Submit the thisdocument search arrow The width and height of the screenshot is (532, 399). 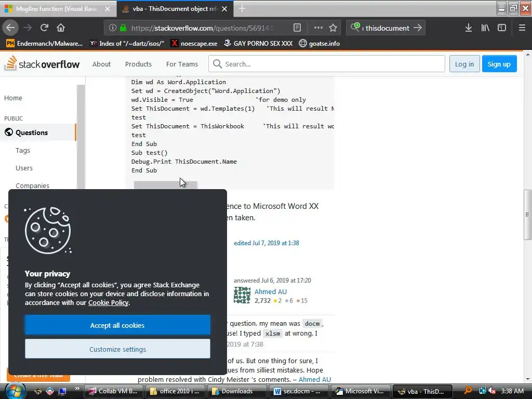click(418, 28)
